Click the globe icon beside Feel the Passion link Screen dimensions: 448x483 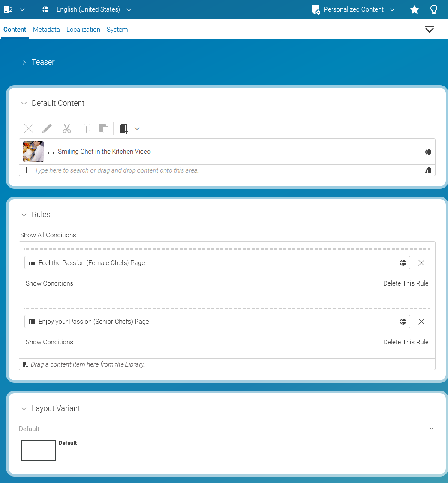[403, 263]
